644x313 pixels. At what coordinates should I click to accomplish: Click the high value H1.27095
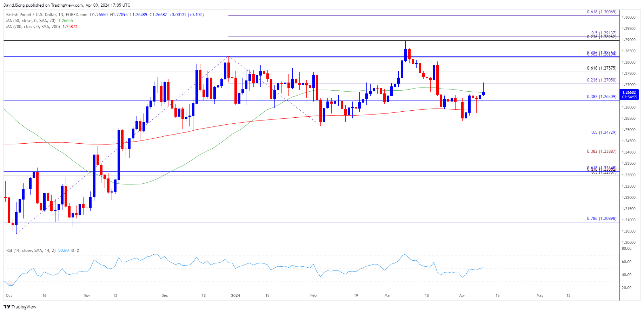click(x=119, y=15)
